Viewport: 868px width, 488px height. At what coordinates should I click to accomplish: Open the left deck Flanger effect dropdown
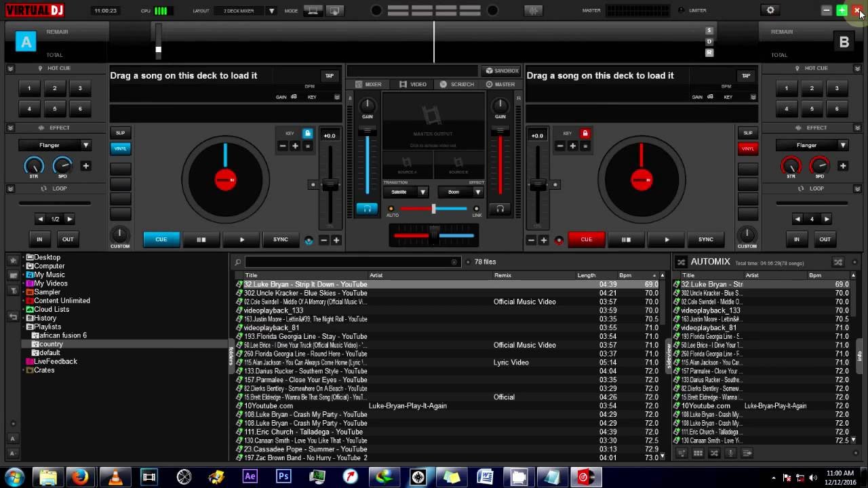point(55,145)
